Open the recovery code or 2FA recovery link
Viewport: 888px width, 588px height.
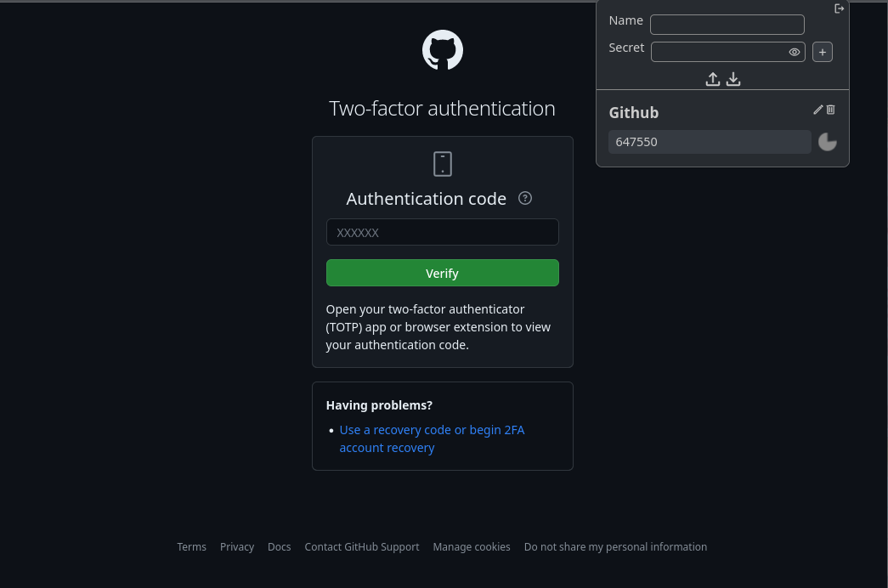point(432,430)
